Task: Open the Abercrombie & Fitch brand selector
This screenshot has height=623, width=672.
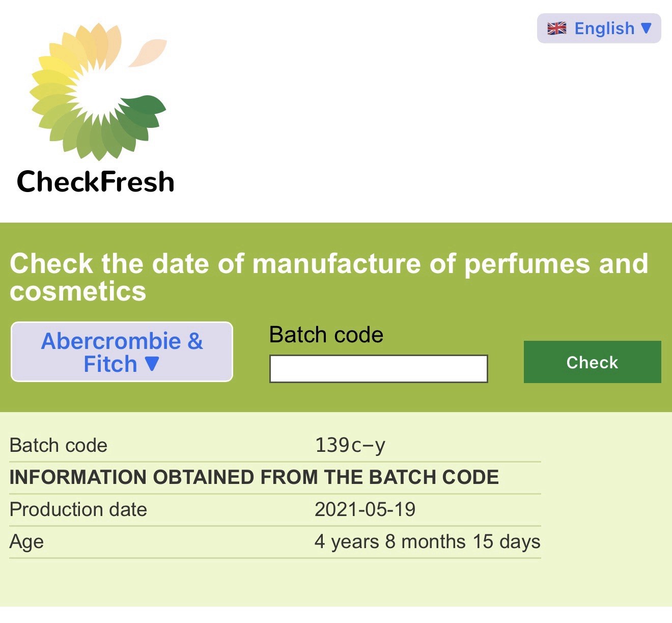Action: [x=122, y=352]
